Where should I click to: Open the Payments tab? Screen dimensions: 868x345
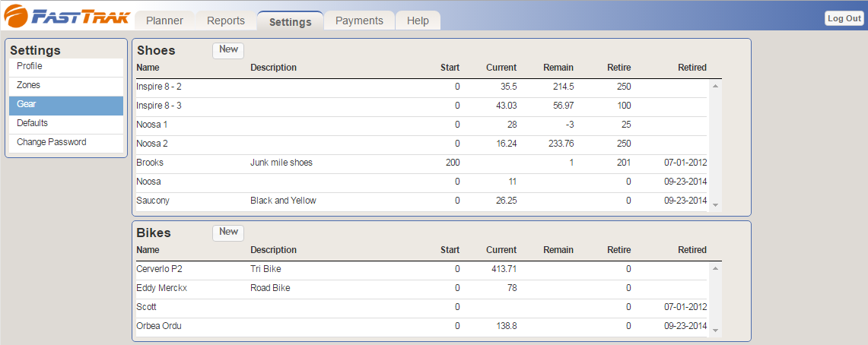pyautogui.click(x=359, y=21)
